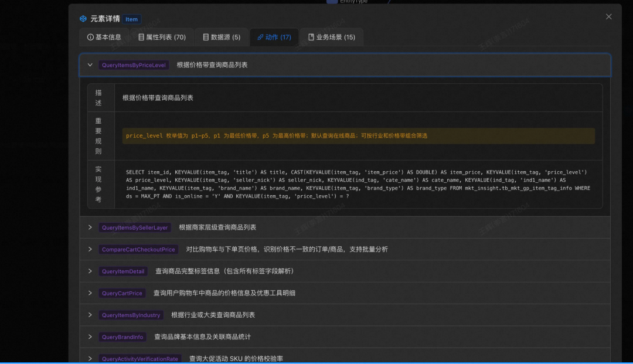Expand the QueryCartPrice action details
633x364 pixels.
(x=90, y=292)
